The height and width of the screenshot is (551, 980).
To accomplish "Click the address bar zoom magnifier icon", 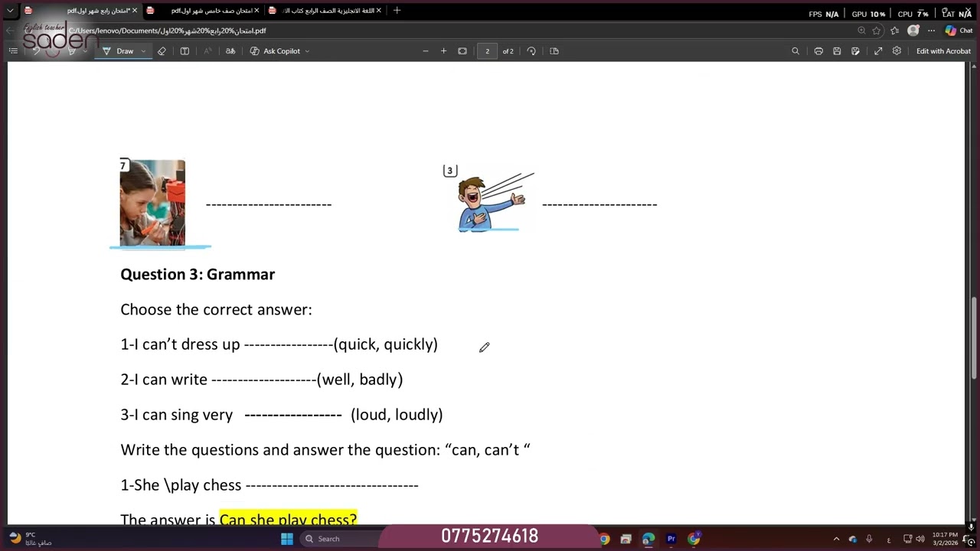I will pos(861,31).
